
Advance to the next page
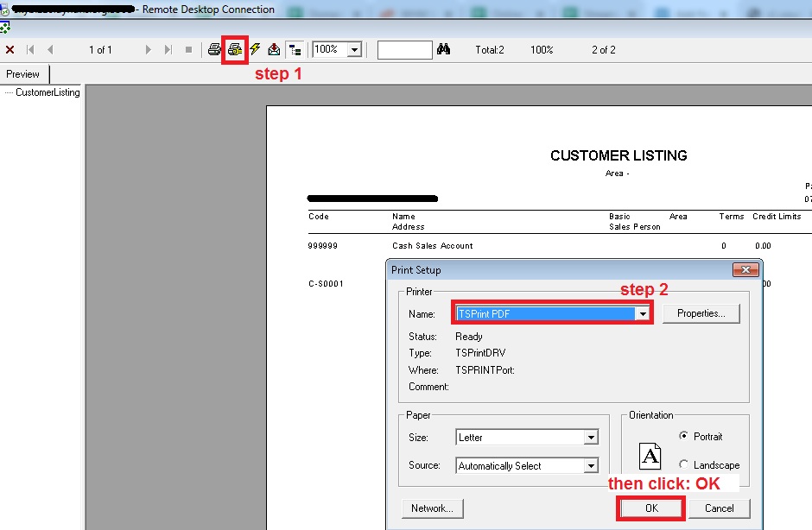click(149, 50)
